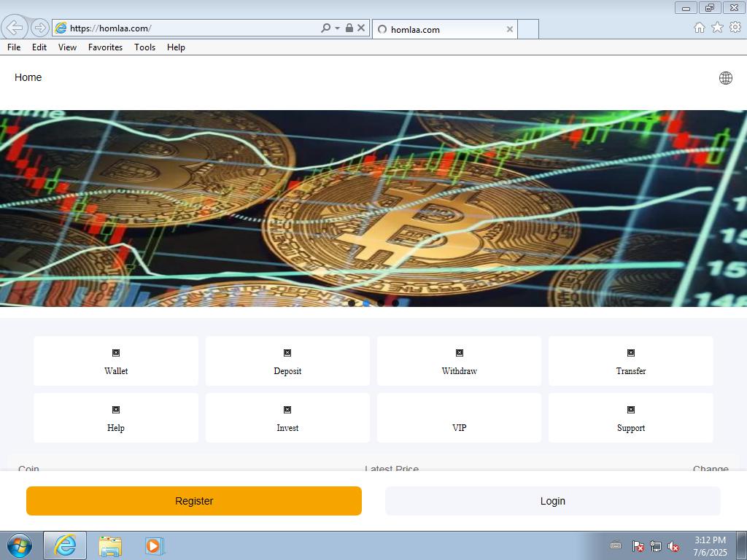Click the Home link in page header
Viewport: 747px width, 560px height.
28,77
